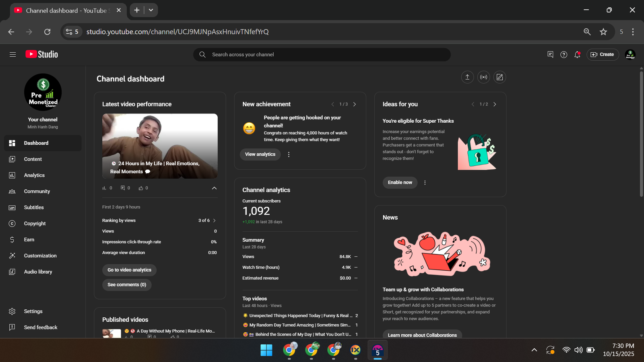Click the create post pencil icon
The width and height of the screenshot is (644, 362).
pyautogui.click(x=500, y=77)
